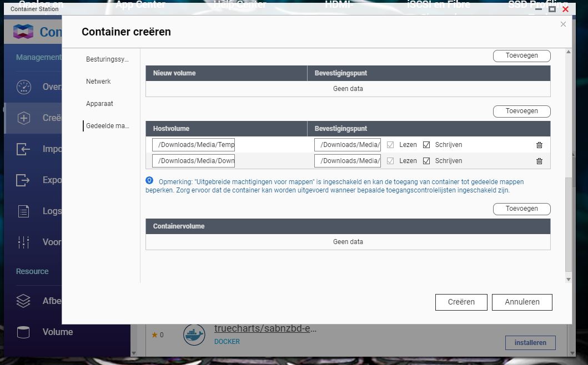The width and height of the screenshot is (588, 365).
Task: Select the Afbeeldingen icon under Resource
Action: pos(22,301)
